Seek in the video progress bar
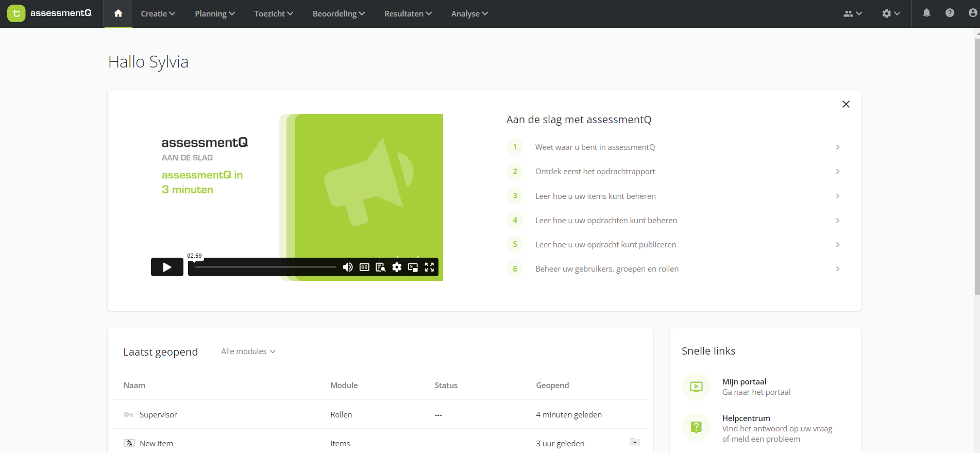Image resolution: width=980 pixels, height=453 pixels. (265, 267)
